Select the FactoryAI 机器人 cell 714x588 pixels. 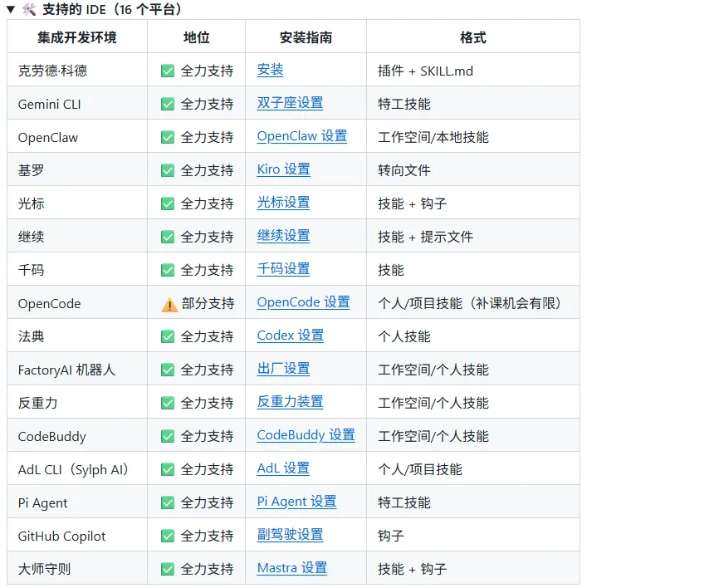coord(77,370)
